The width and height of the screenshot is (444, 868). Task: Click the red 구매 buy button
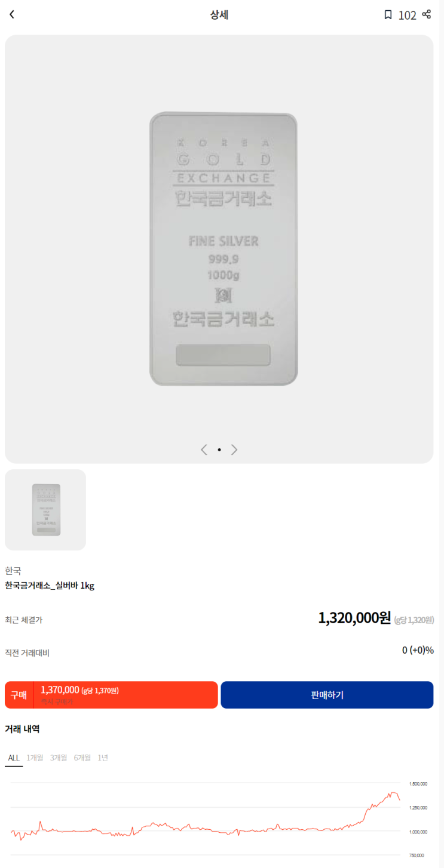point(111,695)
